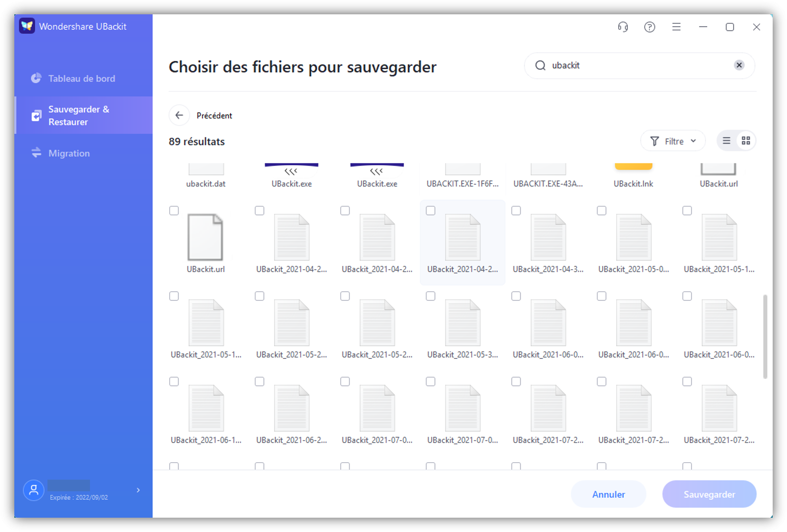
Task: Tick the checkbox for UBackit_2021-05-0...
Action: 602,211
